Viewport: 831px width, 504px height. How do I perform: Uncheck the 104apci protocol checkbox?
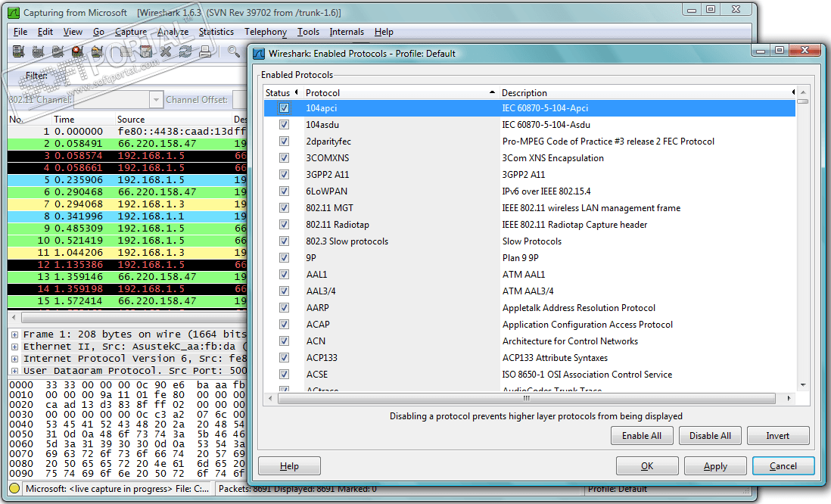coord(285,108)
